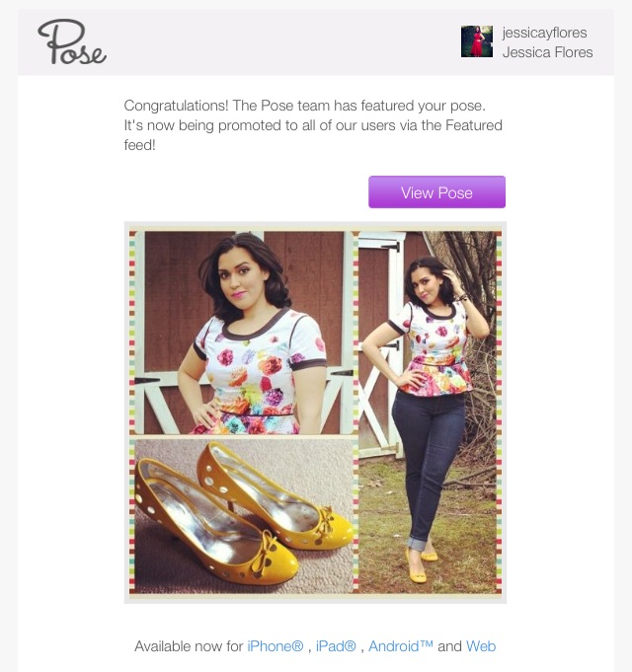
Task: Click the Jessica Flores display name
Action: (x=547, y=52)
